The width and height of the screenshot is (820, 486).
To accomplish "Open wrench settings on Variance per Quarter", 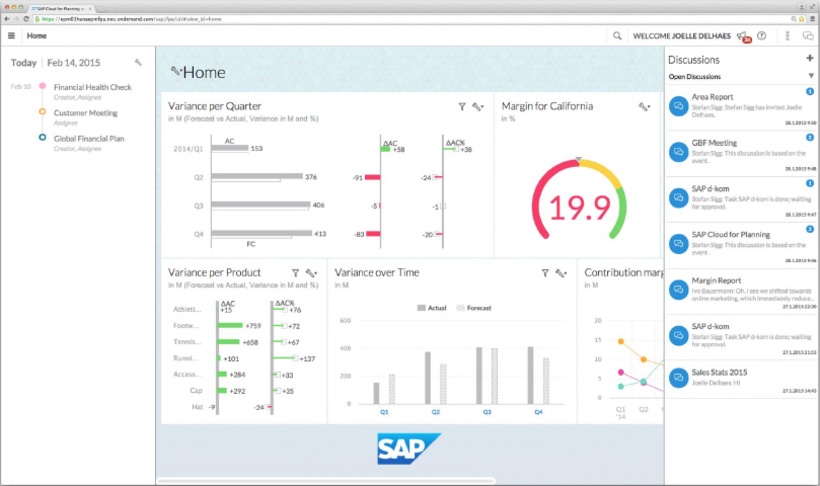I will point(477,107).
